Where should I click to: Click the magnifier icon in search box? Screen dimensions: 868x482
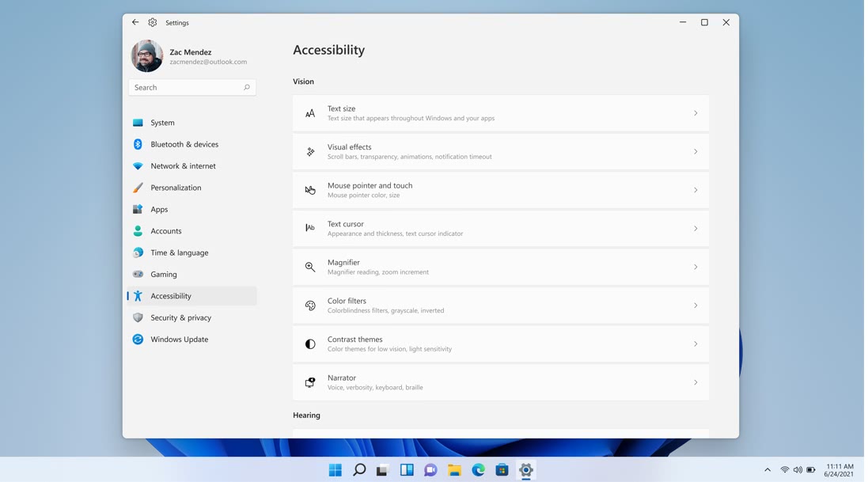click(247, 88)
